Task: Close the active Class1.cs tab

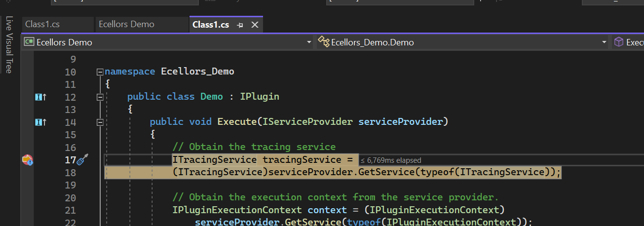Action: coord(255,25)
